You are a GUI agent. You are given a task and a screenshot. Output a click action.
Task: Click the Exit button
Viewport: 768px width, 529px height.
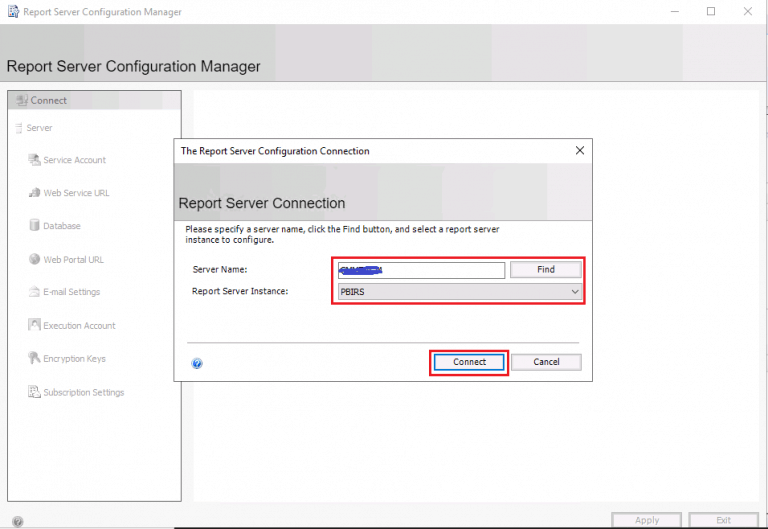723,520
